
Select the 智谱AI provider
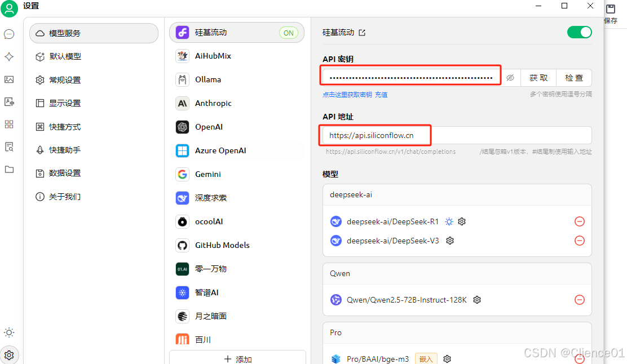237,292
